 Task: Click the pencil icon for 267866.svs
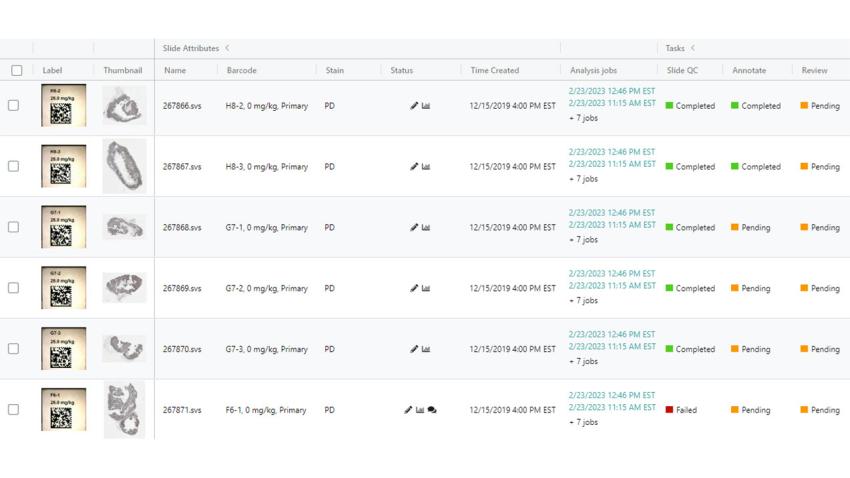tap(414, 106)
